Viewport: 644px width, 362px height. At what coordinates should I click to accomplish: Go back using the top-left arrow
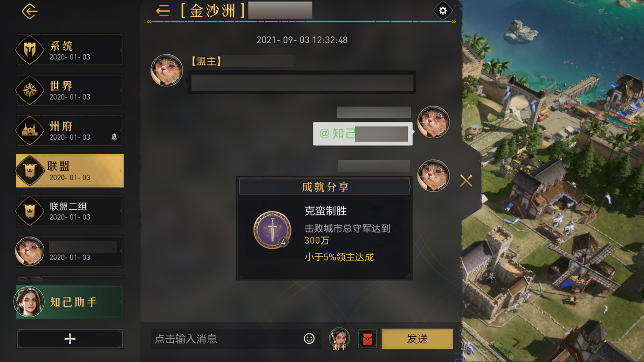29,11
